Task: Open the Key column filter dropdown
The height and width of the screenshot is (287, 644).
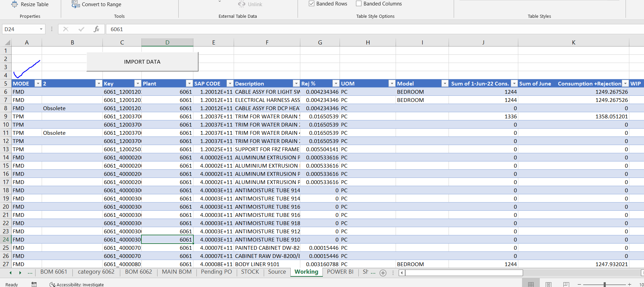Action: click(x=138, y=83)
